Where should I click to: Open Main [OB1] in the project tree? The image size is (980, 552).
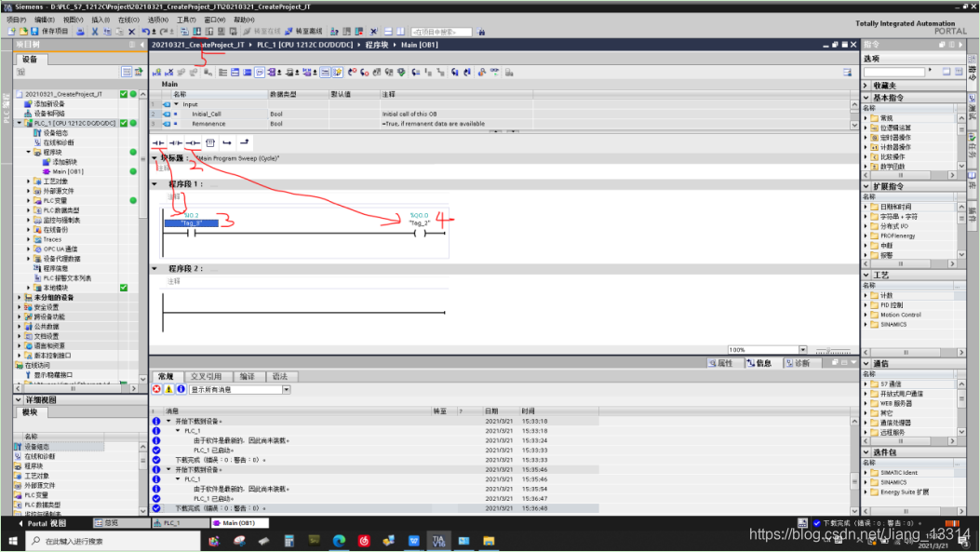pos(68,171)
